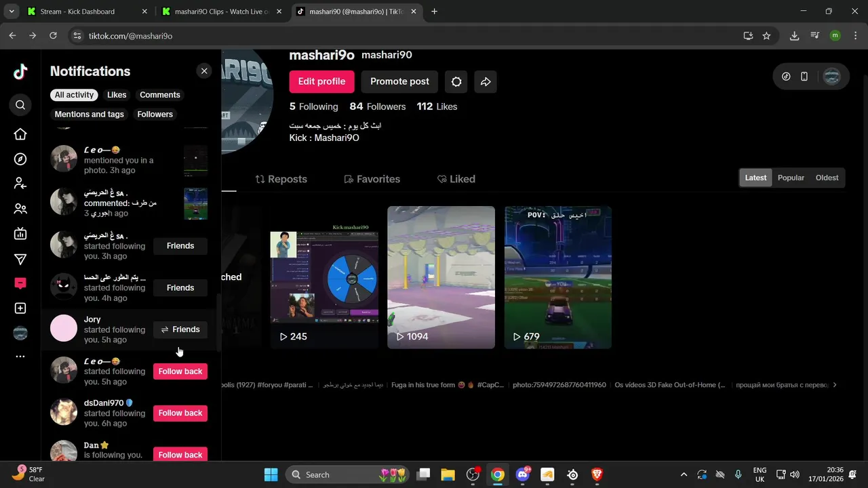The height and width of the screenshot is (488, 868).
Task: Open the Upload plus icon
Action: click(20, 308)
